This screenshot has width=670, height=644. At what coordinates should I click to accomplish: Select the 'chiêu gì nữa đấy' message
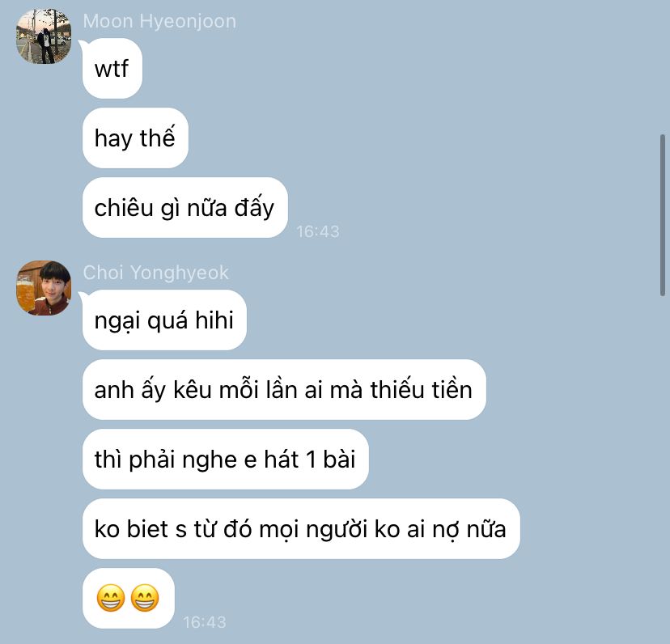point(184,208)
